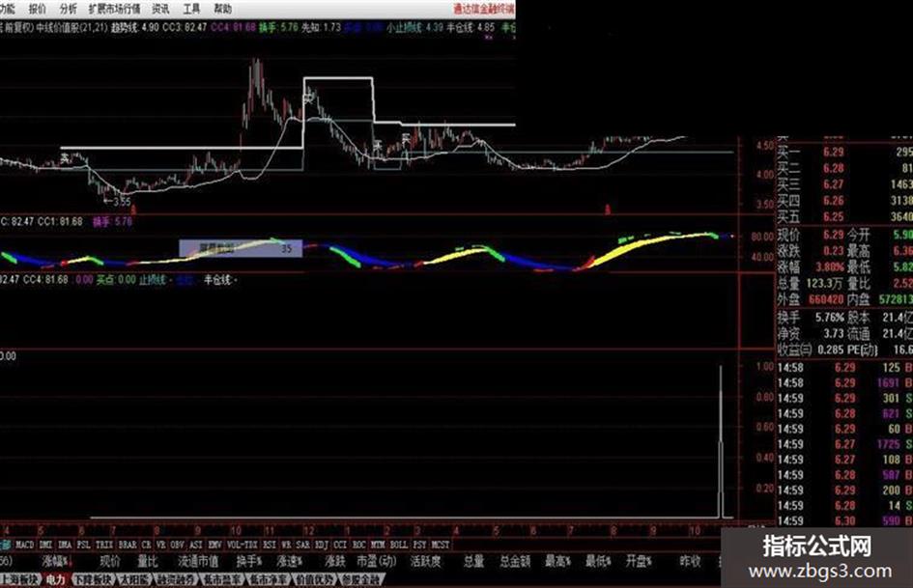This screenshot has width=913, height=588.
Task: Click the 买二 bid price 6.28
Action: click(833, 169)
